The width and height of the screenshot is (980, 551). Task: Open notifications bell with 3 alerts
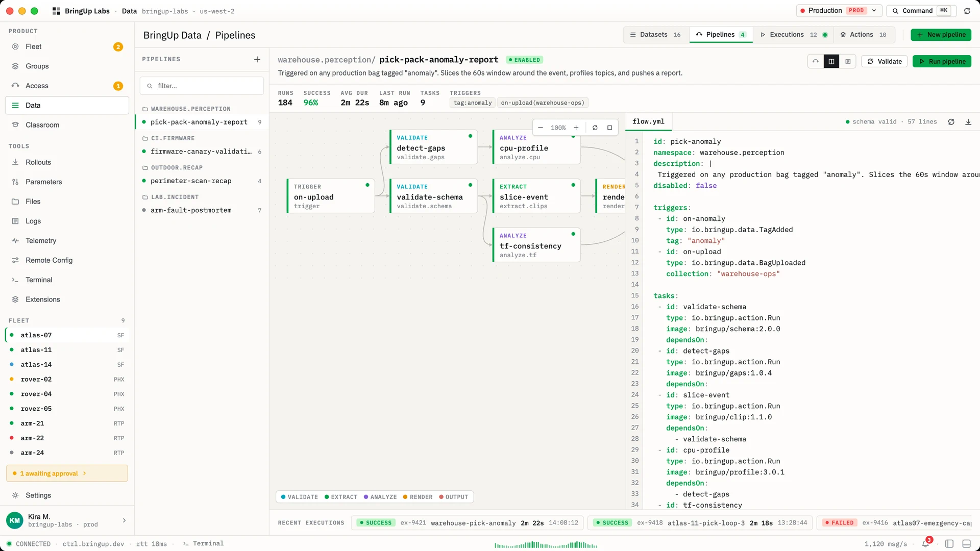(x=926, y=543)
